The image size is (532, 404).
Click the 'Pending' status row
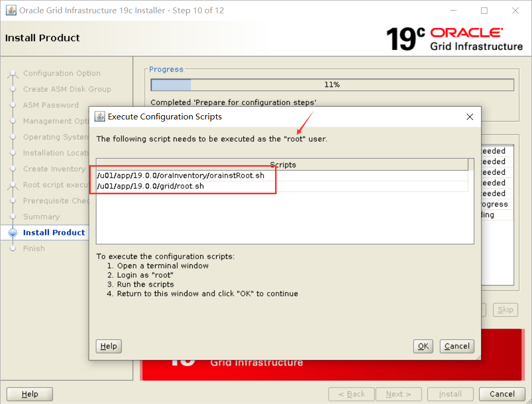497,214
